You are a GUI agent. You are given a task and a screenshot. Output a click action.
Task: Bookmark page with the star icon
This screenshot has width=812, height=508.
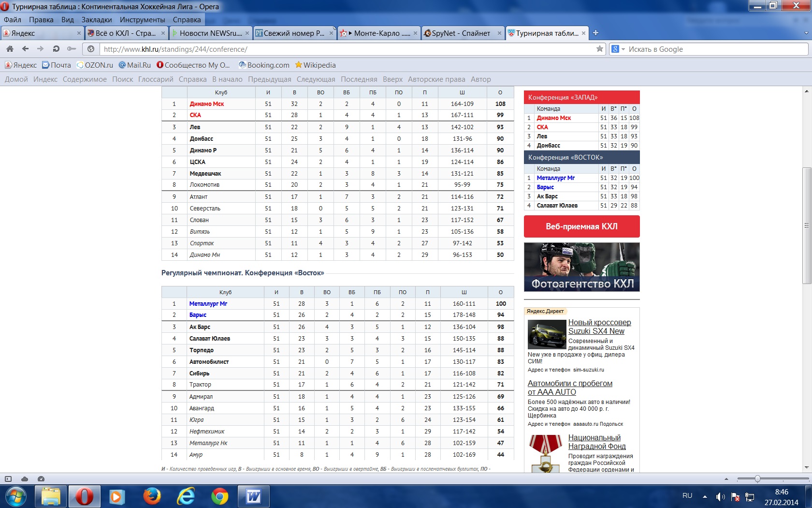click(599, 49)
